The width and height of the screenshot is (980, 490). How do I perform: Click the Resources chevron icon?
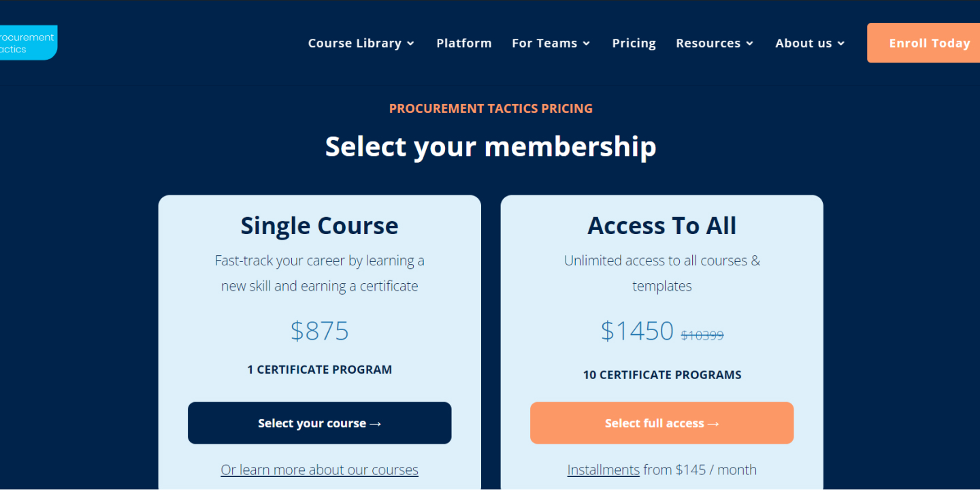coord(750,43)
